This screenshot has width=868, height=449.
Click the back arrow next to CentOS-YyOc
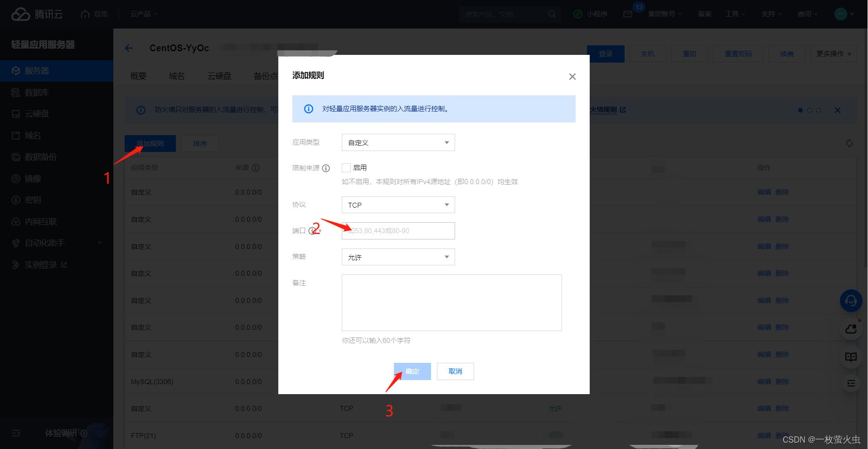pos(129,48)
